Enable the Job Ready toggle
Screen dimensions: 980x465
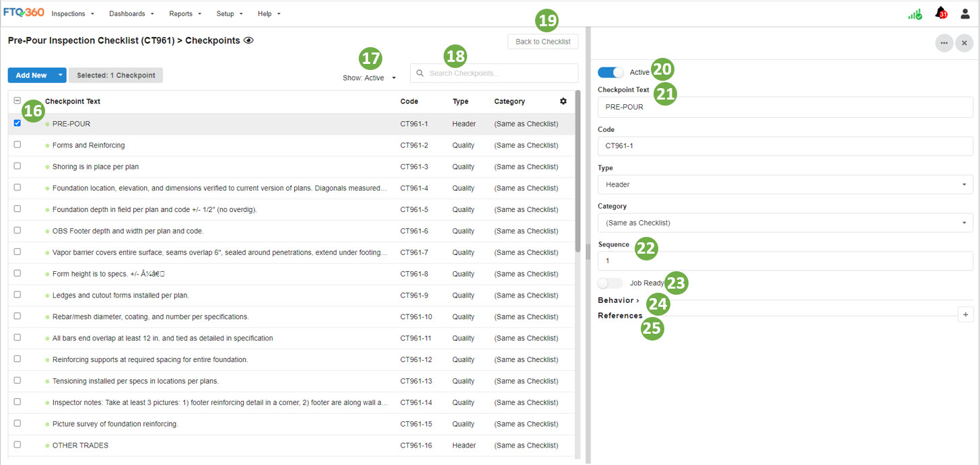(x=610, y=283)
